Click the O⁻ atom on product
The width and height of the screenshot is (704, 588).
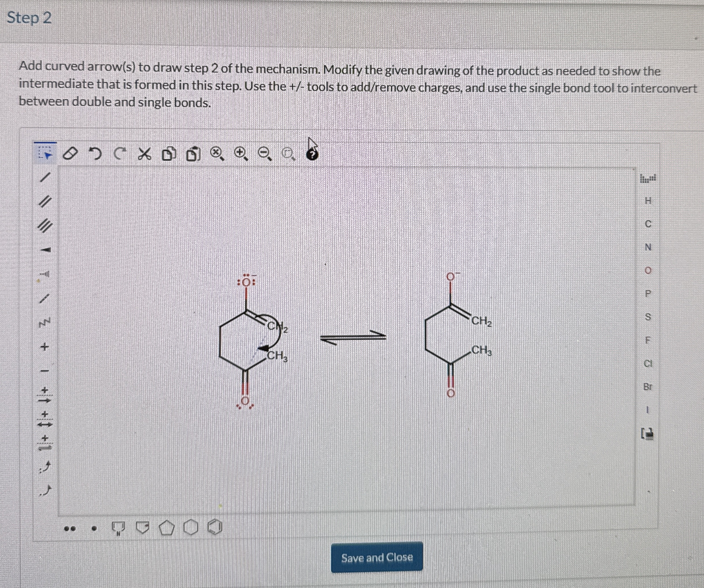pos(450,277)
